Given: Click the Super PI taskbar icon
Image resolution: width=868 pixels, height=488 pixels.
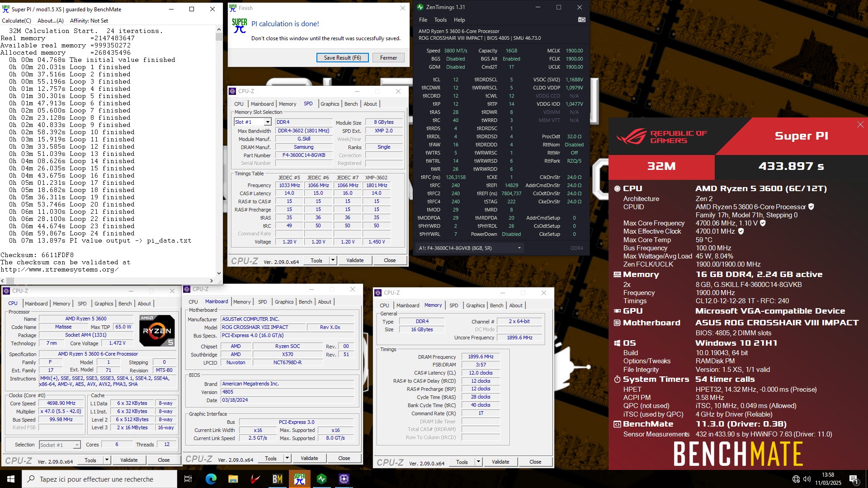Looking at the screenshot, I should [299, 479].
